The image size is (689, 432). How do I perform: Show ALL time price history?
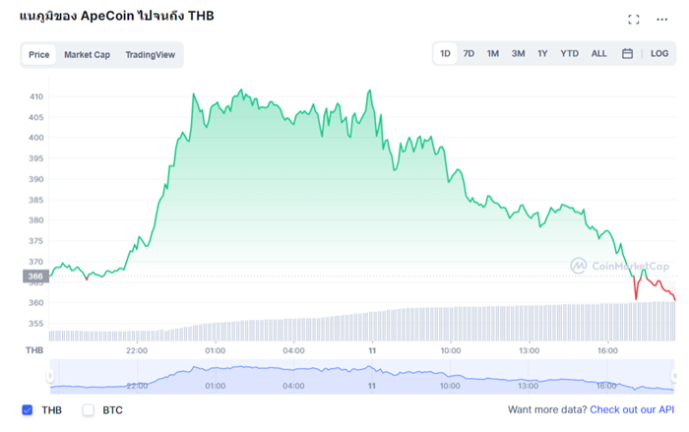[x=598, y=54]
